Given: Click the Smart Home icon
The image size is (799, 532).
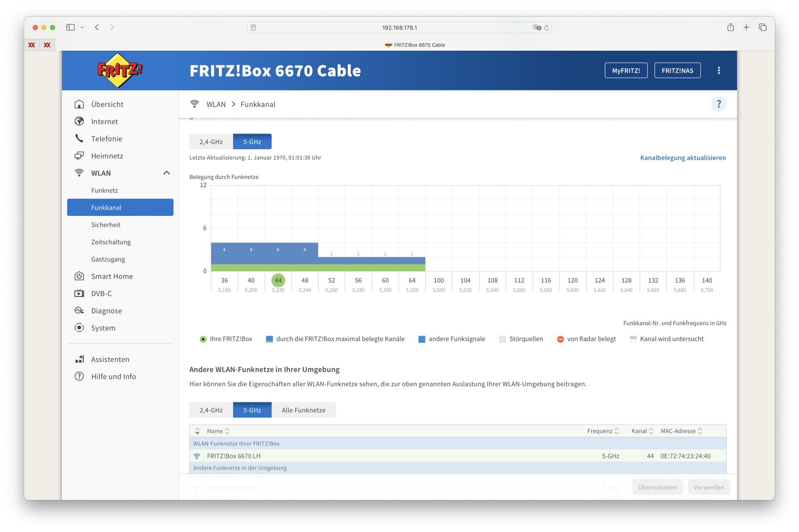Looking at the screenshot, I should point(79,276).
